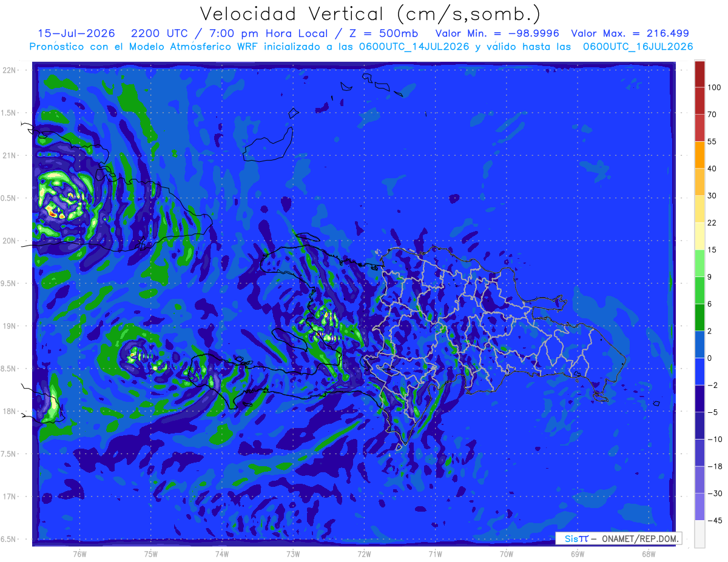The image size is (728, 562).
Task: Click the '22N' latitude label
Action: click(10, 70)
